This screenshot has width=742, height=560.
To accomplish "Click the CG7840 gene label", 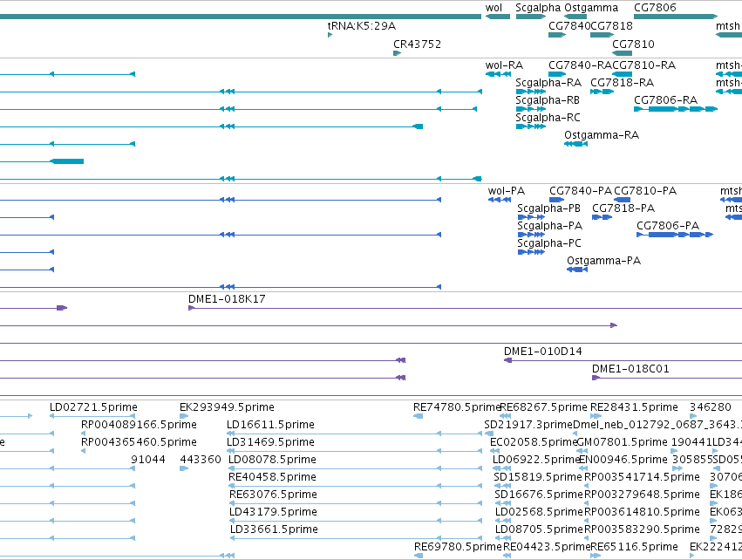I will point(569,26).
